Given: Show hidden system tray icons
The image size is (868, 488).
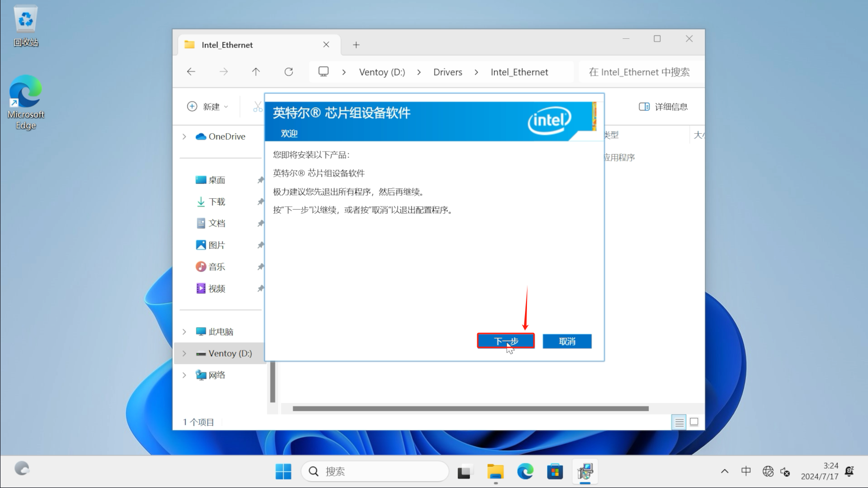Looking at the screenshot, I should pyautogui.click(x=725, y=471).
